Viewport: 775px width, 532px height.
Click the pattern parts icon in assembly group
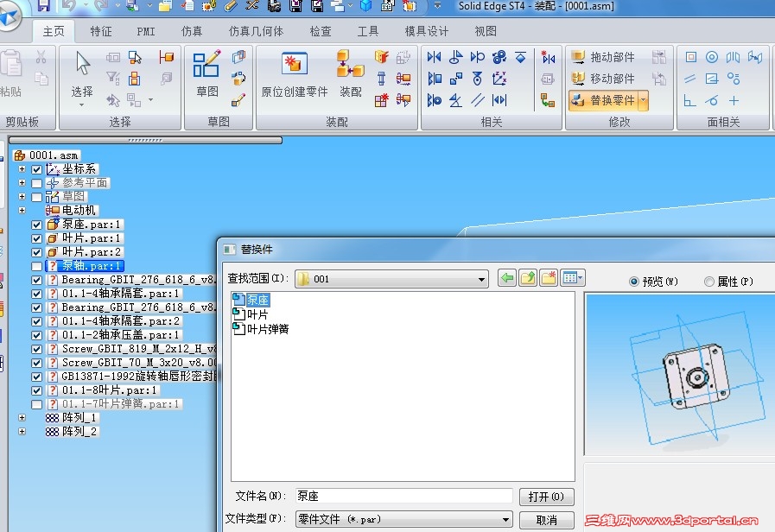tap(381, 101)
